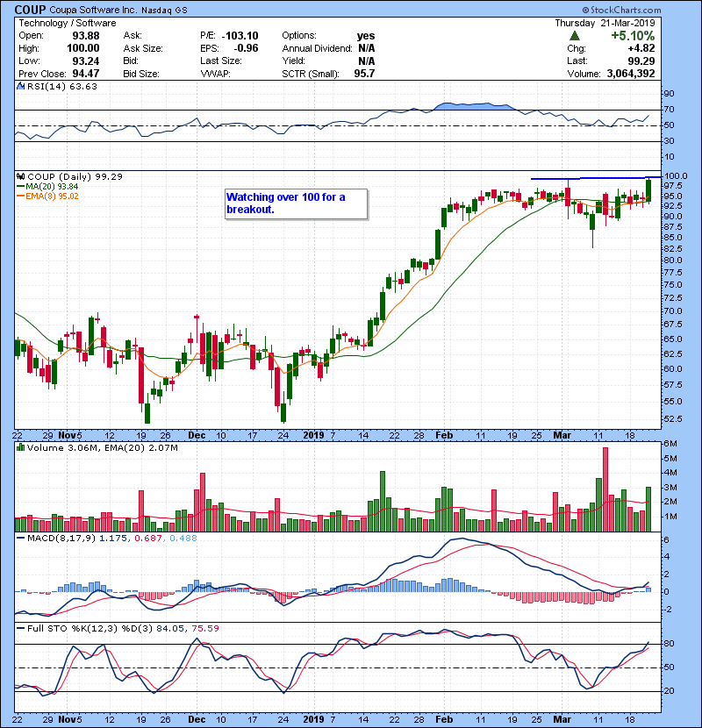Select the Prev Close value 94.47

[x=86, y=74]
